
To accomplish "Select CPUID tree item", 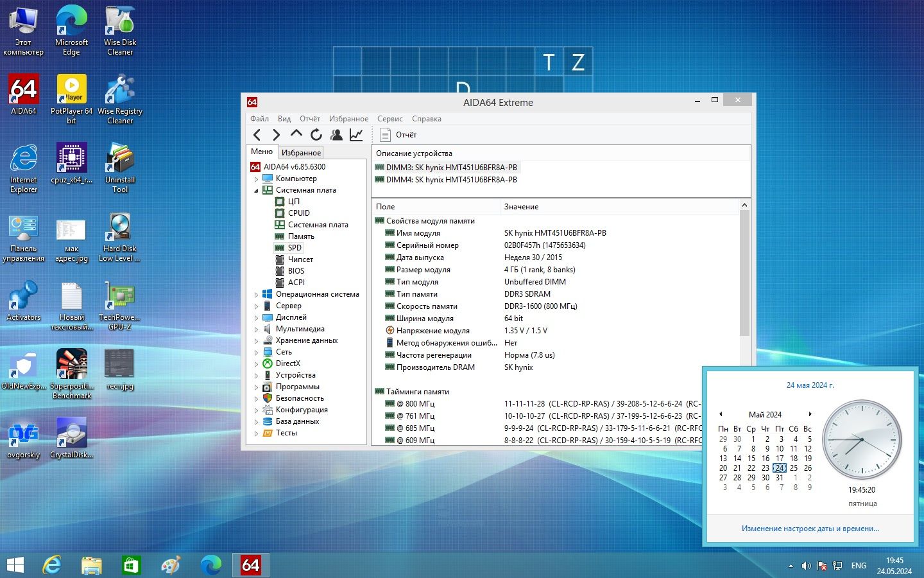I will click(299, 213).
